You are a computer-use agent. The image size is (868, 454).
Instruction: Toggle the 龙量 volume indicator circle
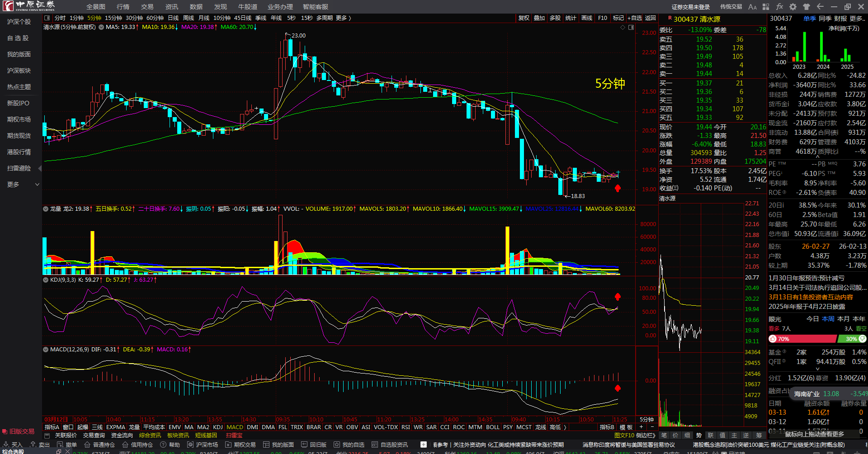(x=46, y=209)
